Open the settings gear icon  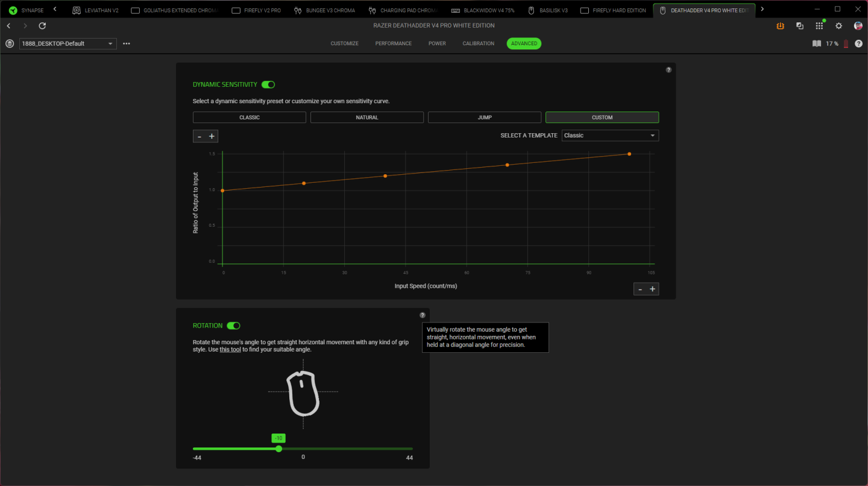(838, 26)
